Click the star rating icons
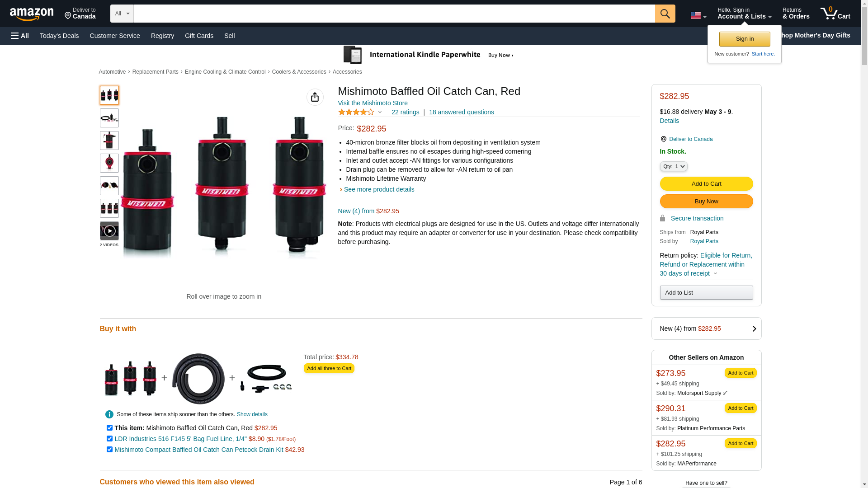 356,112
